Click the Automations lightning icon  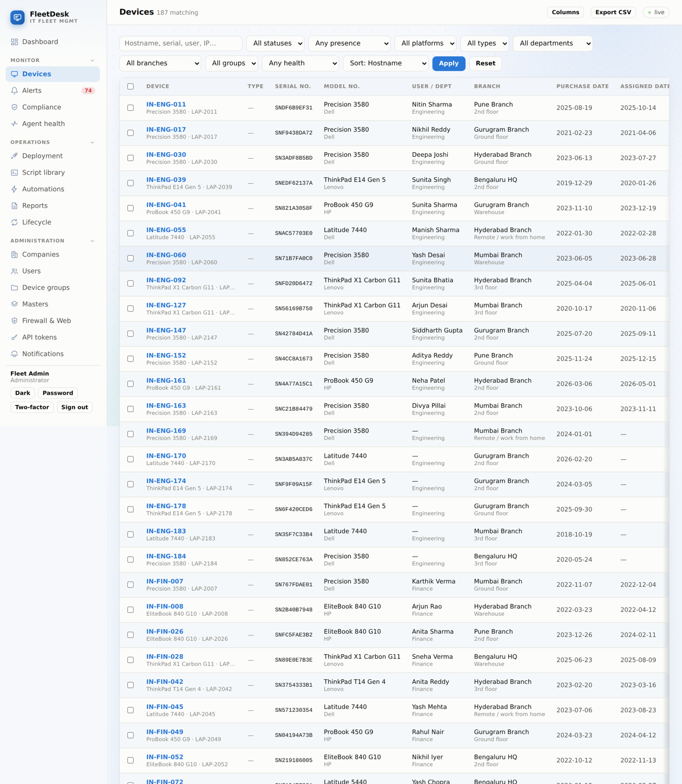click(x=14, y=189)
